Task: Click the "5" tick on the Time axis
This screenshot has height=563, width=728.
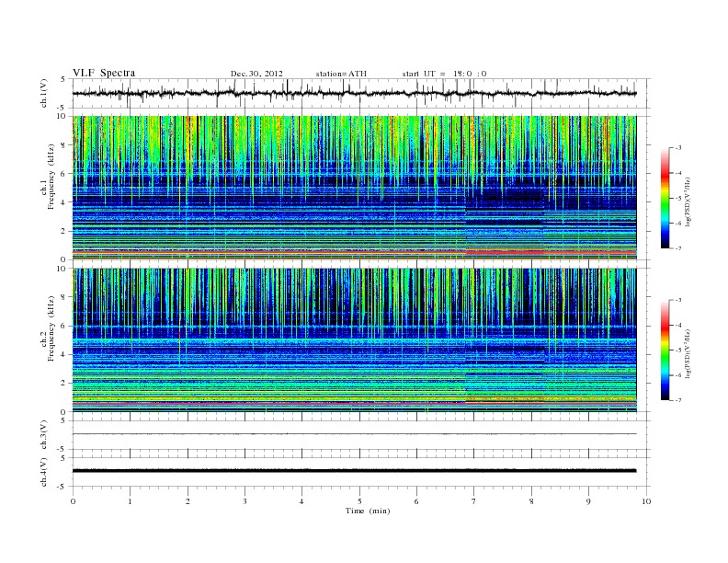Action: click(x=359, y=501)
